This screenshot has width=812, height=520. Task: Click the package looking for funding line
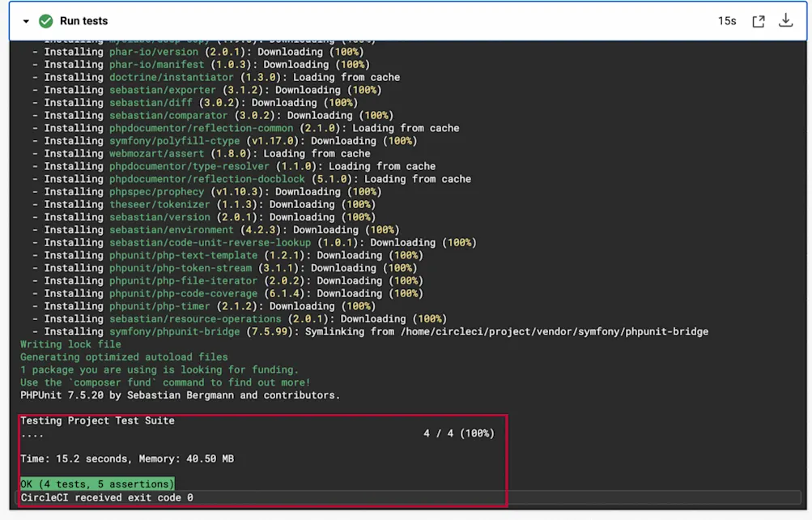click(x=159, y=370)
